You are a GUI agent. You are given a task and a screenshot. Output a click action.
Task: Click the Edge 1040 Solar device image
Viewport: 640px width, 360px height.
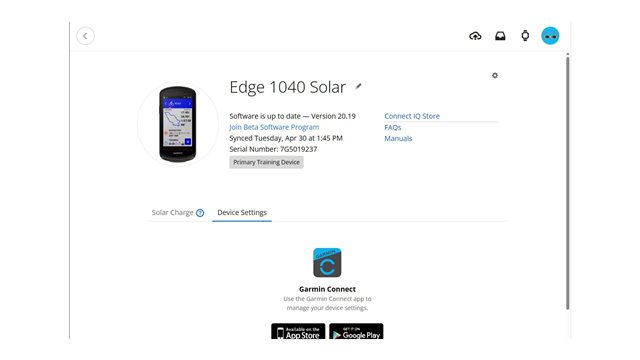(178, 124)
